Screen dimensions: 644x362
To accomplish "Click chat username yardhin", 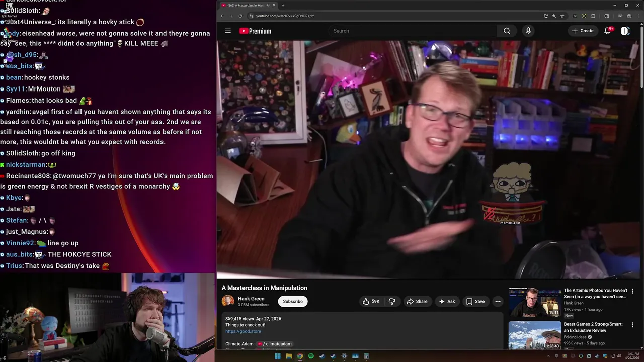I will click(x=18, y=112).
